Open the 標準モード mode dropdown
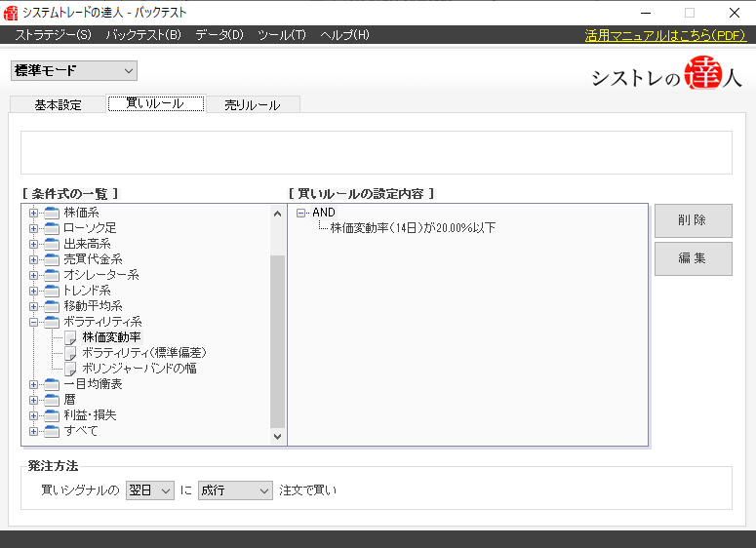Image resolution: width=756 pixels, height=548 pixels. (x=74, y=71)
